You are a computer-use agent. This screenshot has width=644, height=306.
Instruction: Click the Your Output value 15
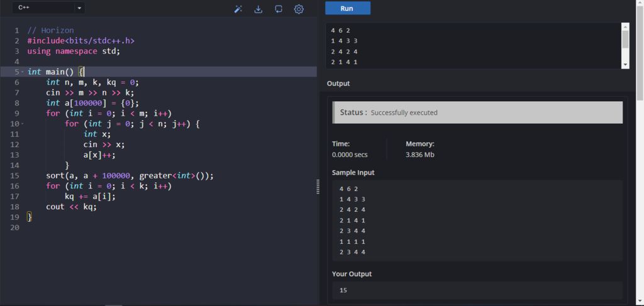[343, 290]
